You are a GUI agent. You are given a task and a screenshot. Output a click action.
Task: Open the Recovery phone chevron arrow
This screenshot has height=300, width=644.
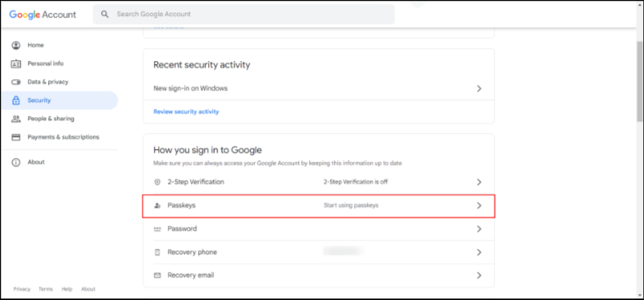tap(479, 252)
